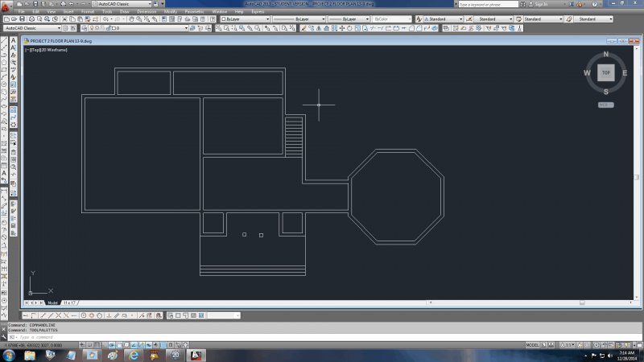The width and height of the screenshot is (644, 362).
Task: Select Snap to Perpendicular icon
Action: pyautogui.click(x=109, y=315)
